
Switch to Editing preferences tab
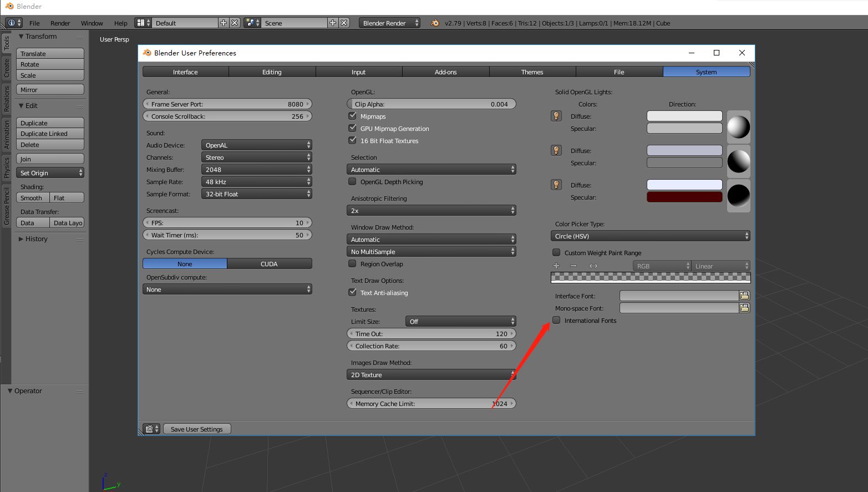[272, 72]
